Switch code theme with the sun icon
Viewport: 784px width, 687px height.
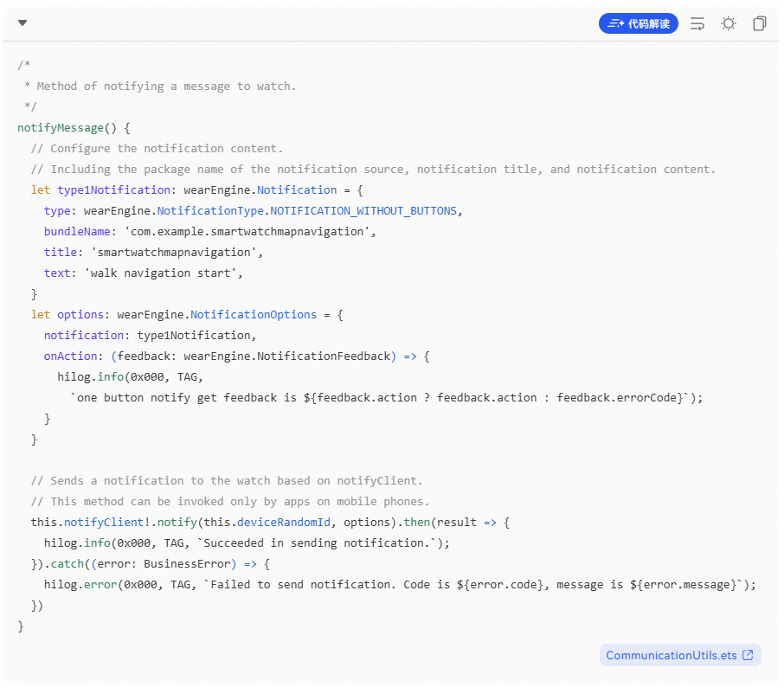coord(729,23)
